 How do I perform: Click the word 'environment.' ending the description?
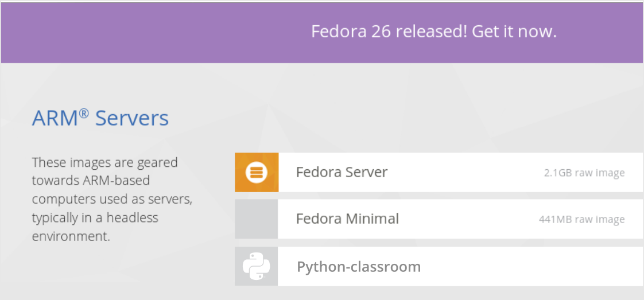71,237
